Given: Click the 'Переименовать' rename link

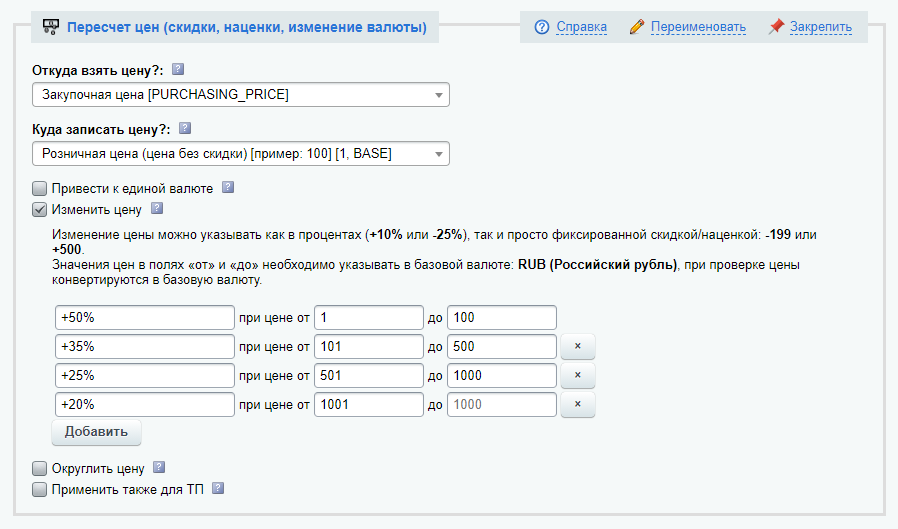Looking at the screenshot, I should 698,27.
